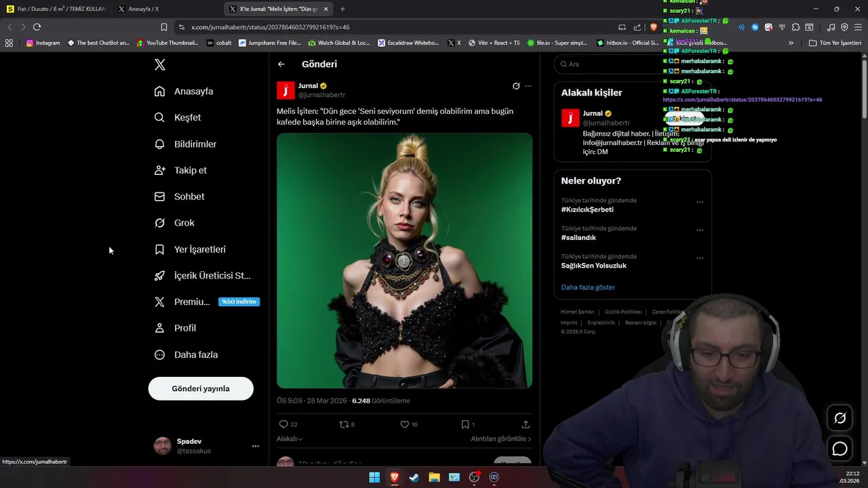The width and height of the screenshot is (868, 488).
Task: Open post's three-dot more menu
Action: (x=528, y=86)
